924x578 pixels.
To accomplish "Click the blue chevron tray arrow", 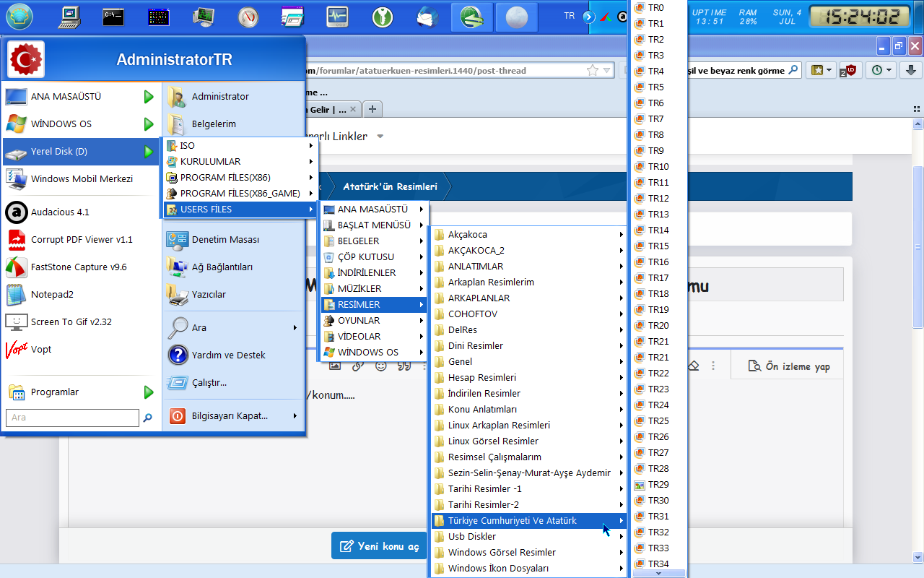I will pyautogui.click(x=590, y=17).
